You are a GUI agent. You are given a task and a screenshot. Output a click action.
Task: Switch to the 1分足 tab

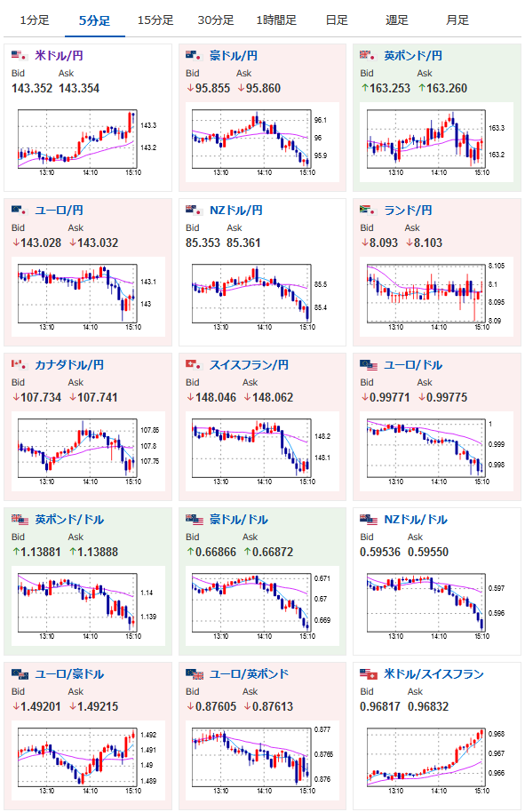coord(34,20)
